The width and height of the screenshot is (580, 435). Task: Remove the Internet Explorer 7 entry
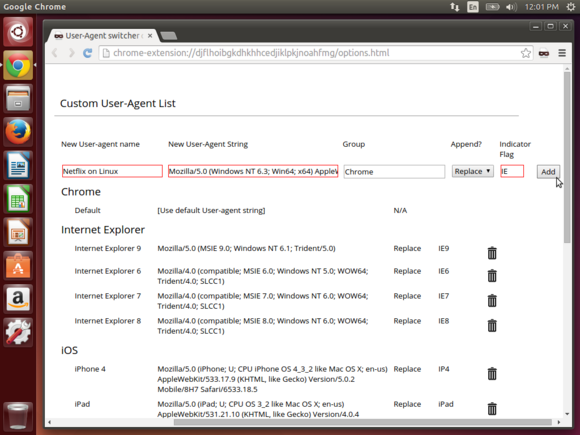(x=492, y=300)
